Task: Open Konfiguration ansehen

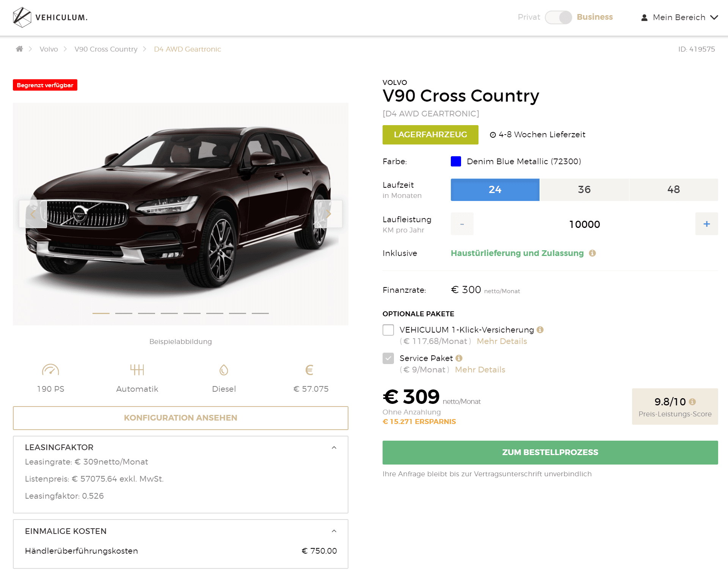Action: [180, 418]
